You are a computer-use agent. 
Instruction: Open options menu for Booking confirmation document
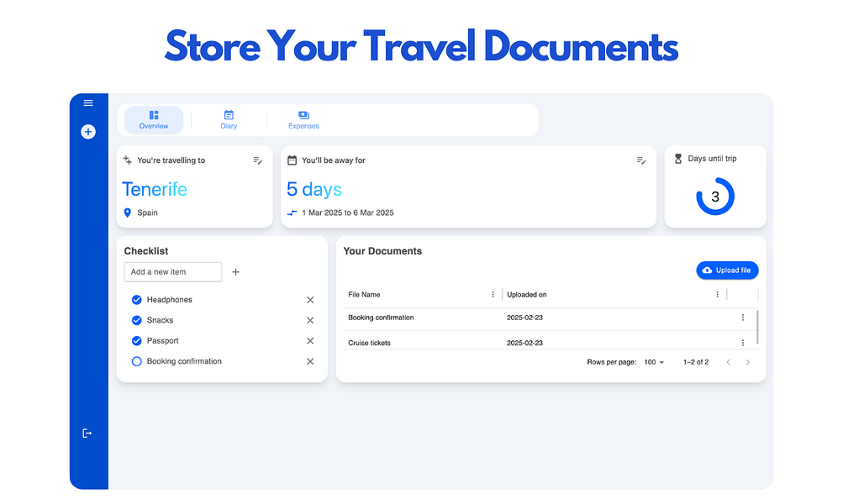click(743, 318)
